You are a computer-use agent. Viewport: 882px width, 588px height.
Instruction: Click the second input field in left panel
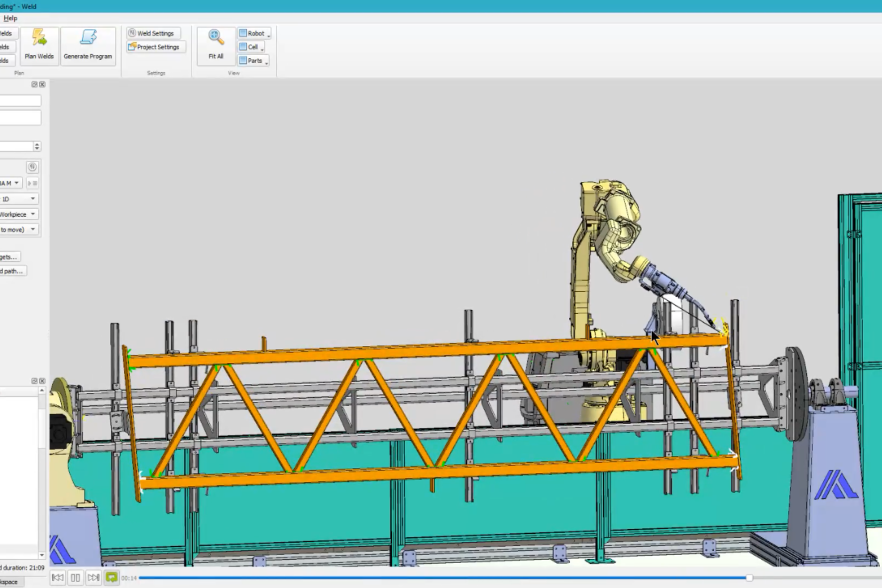pos(20,118)
